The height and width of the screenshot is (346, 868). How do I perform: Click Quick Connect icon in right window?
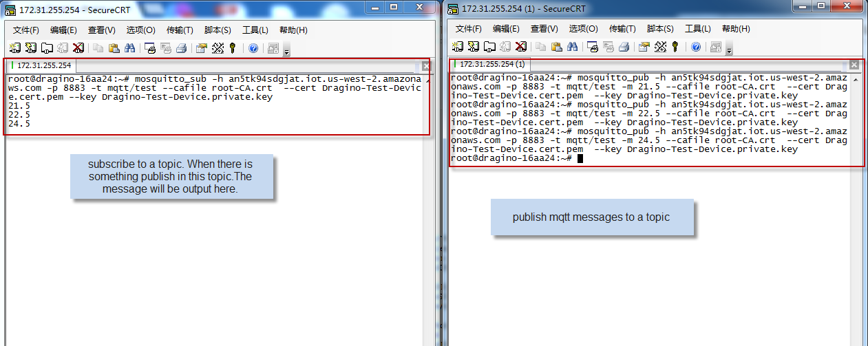[x=473, y=47]
